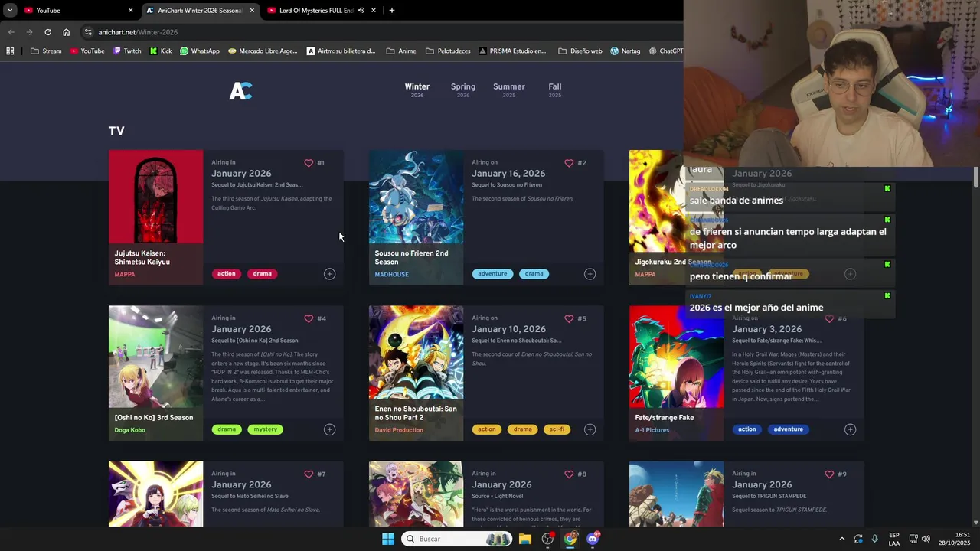Add Sousou no Frieren with plus icon

coord(590,274)
